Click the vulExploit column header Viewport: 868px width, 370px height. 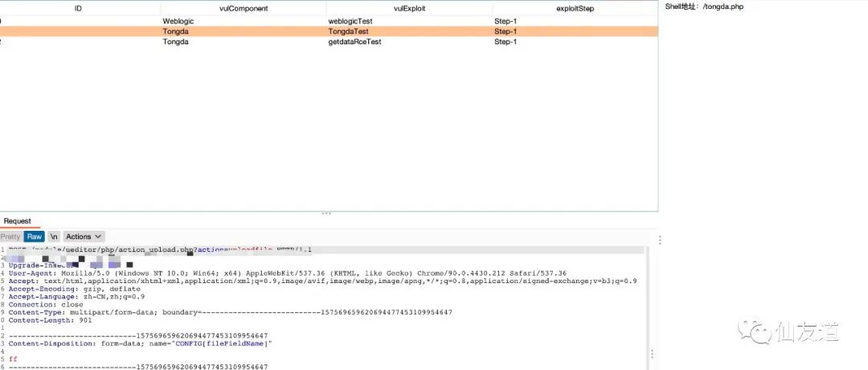[x=409, y=8]
